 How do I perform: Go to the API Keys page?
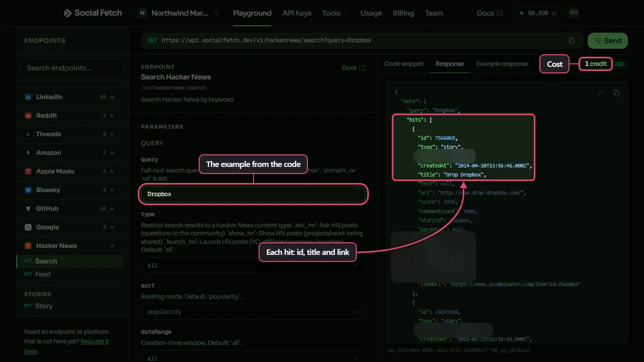[297, 13]
